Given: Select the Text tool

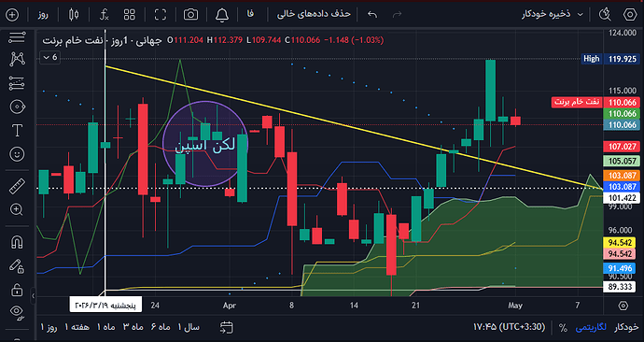Looking at the screenshot, I should [x=17, y=131].
